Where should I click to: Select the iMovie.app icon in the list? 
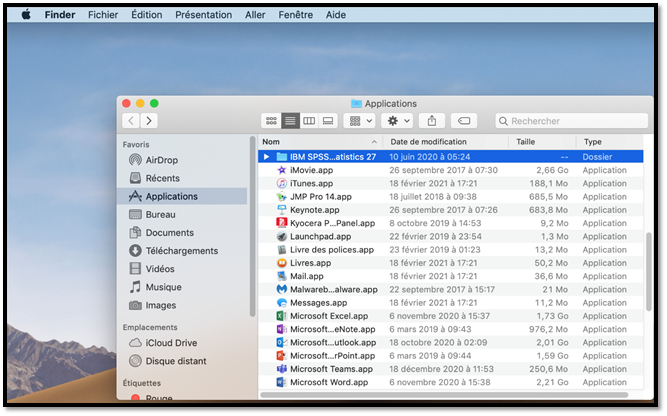pyautogui.click(x=282, y=170)
